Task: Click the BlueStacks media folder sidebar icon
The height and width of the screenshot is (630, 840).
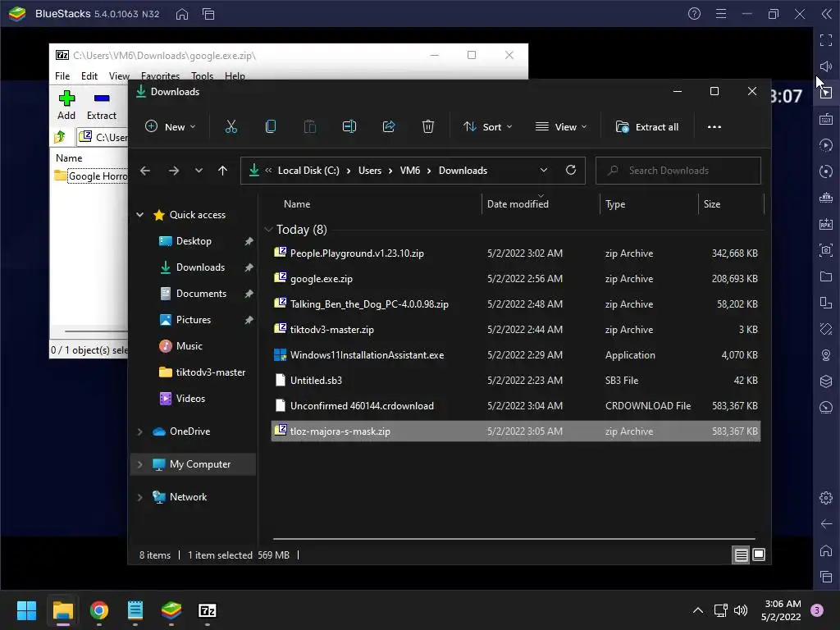Action: [x=826, y=276]
